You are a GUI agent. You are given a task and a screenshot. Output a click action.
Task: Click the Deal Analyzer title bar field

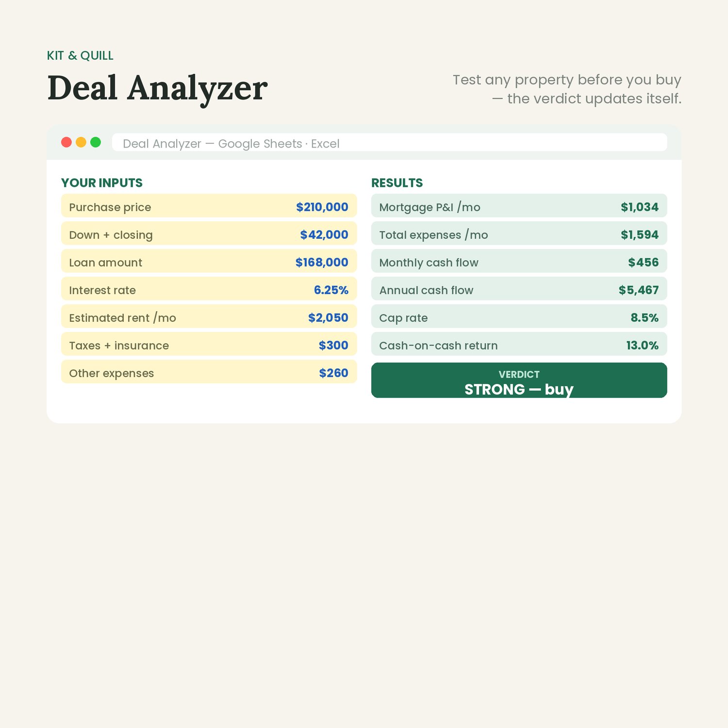390,143
